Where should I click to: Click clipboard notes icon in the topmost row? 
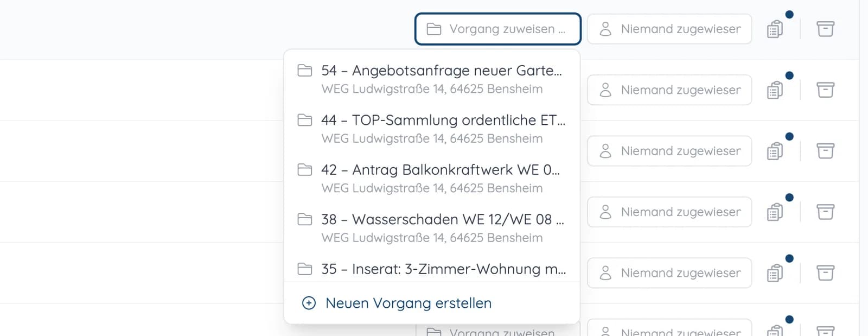pyautogui.click(x=775, y=29)
